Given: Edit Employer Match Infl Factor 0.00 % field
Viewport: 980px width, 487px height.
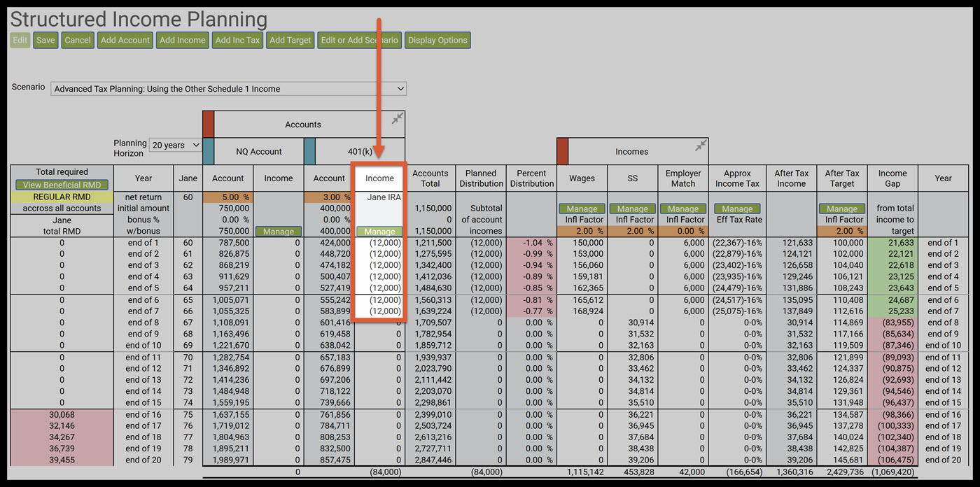Looking at the screenshot, I should point(683,231).
